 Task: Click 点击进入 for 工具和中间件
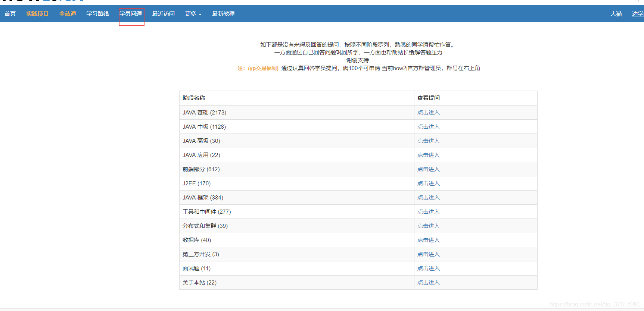[429, 212]
